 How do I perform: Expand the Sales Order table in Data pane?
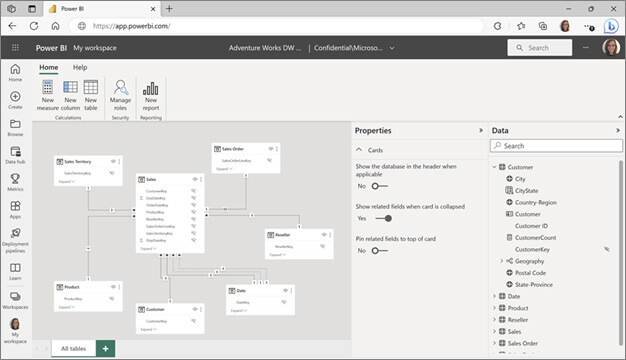coord(494,343)
